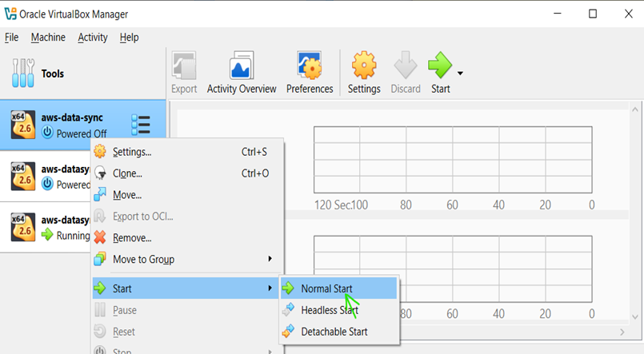
Task: Click the Detachable Start icon
Action: point(288,331)
